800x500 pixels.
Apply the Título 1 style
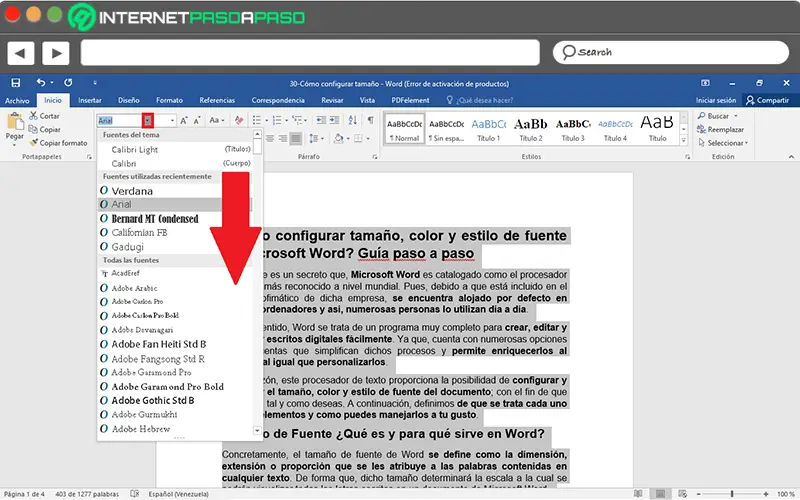[x=489, y=130]
